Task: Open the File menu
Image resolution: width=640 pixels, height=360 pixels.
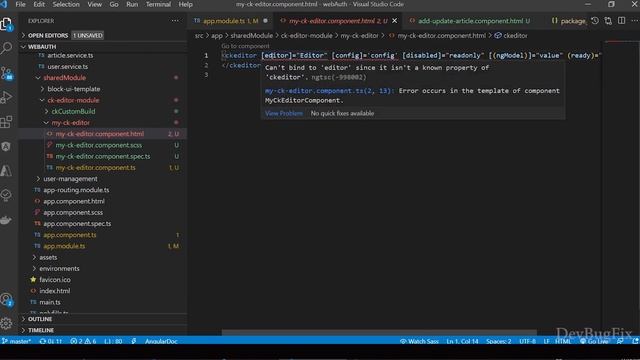Action: (20, 4)
